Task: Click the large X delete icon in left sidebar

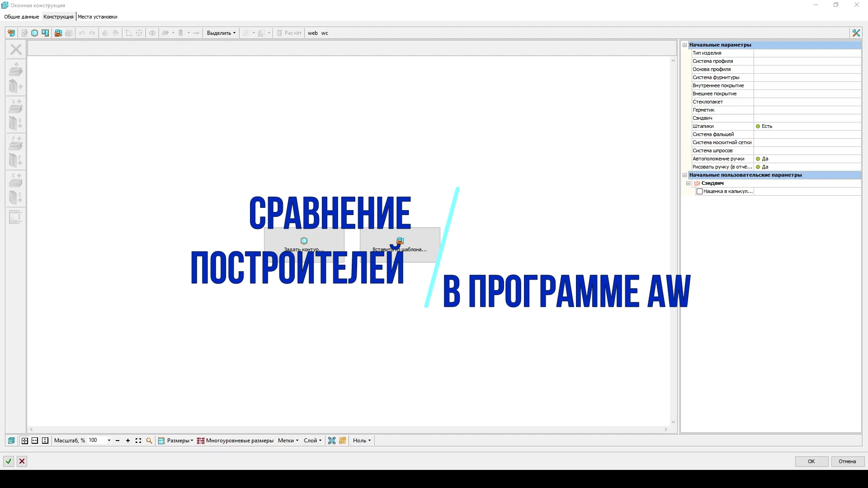Action: tap(16, 49)
